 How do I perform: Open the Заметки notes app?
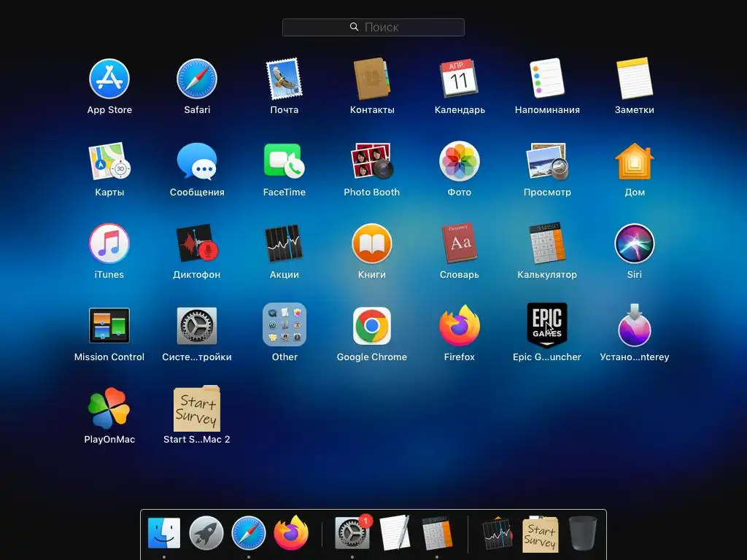(x=634, y=79)
